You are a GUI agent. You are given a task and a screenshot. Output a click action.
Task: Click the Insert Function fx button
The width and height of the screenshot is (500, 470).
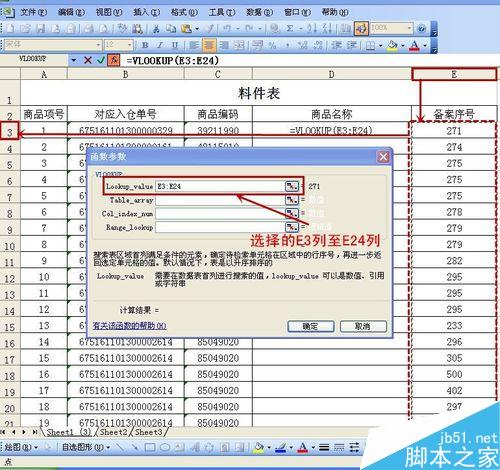tap(114, 60)
